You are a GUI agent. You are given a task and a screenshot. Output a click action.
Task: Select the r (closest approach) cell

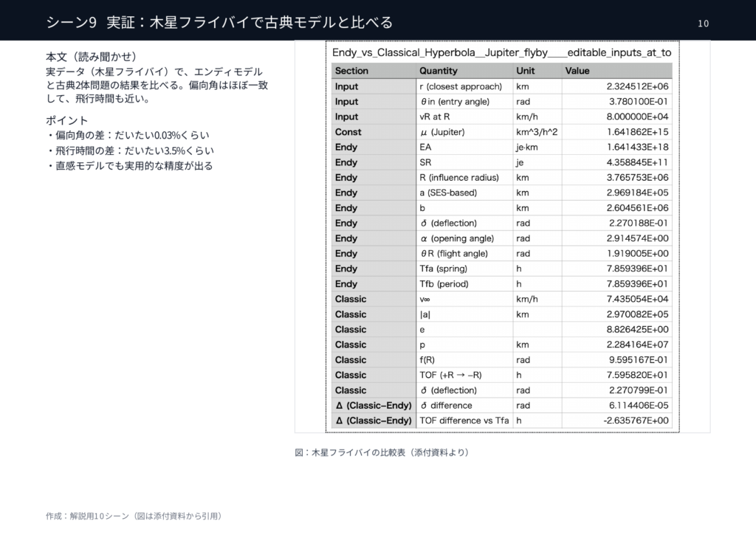click(x=461, y=86)
